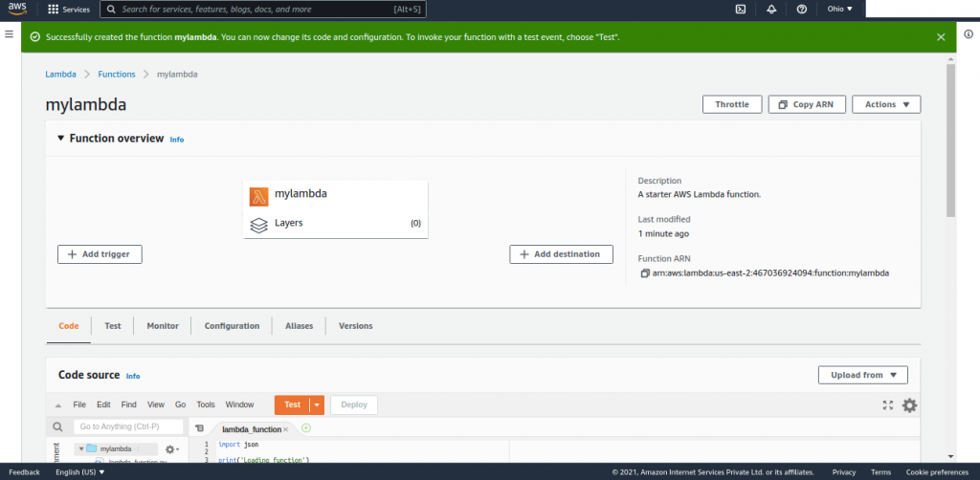Open the Terms footer link
The height and width of the screenshot is (480, 980).
[x=880, y=472]
